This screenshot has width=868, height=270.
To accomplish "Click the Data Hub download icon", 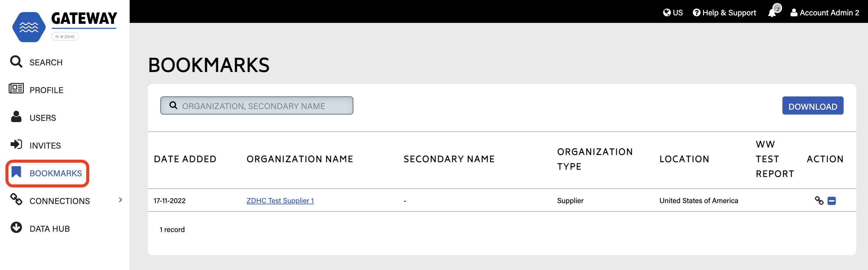I will point(16,228).
